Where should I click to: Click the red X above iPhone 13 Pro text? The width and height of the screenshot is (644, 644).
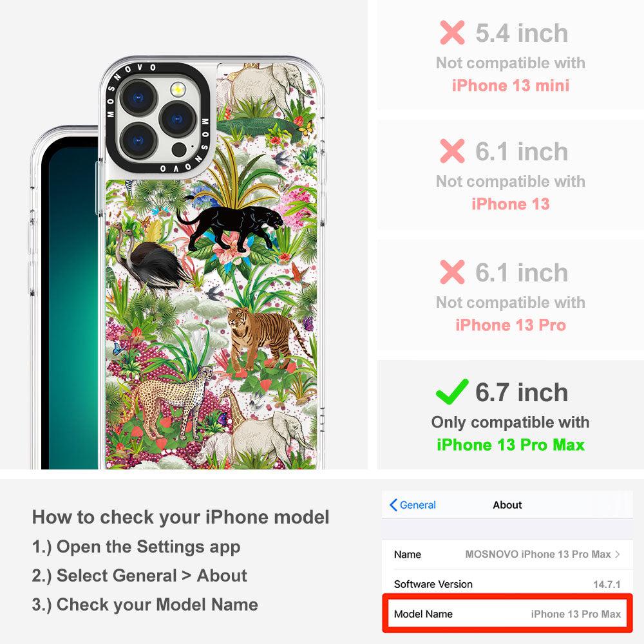(452, 272)
